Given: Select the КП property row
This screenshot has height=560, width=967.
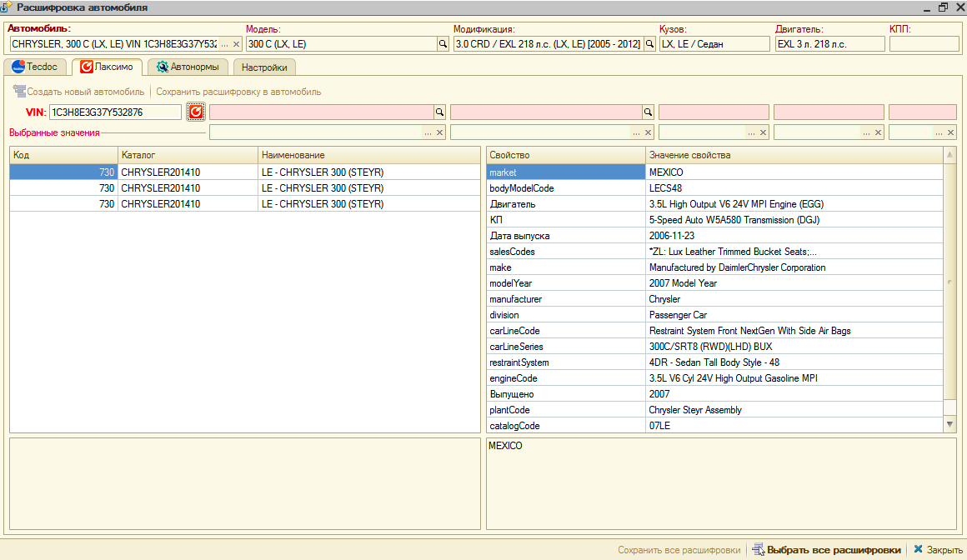Looking at the screenshot, I should click(x=714, y=220).
